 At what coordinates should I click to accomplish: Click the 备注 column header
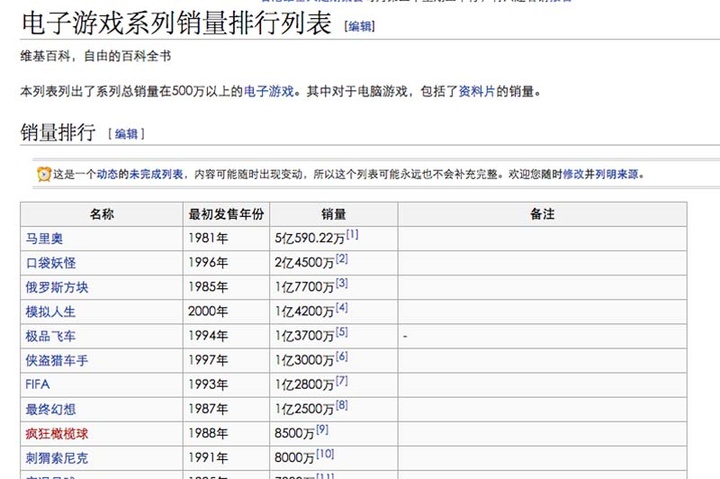coord(543,214)
